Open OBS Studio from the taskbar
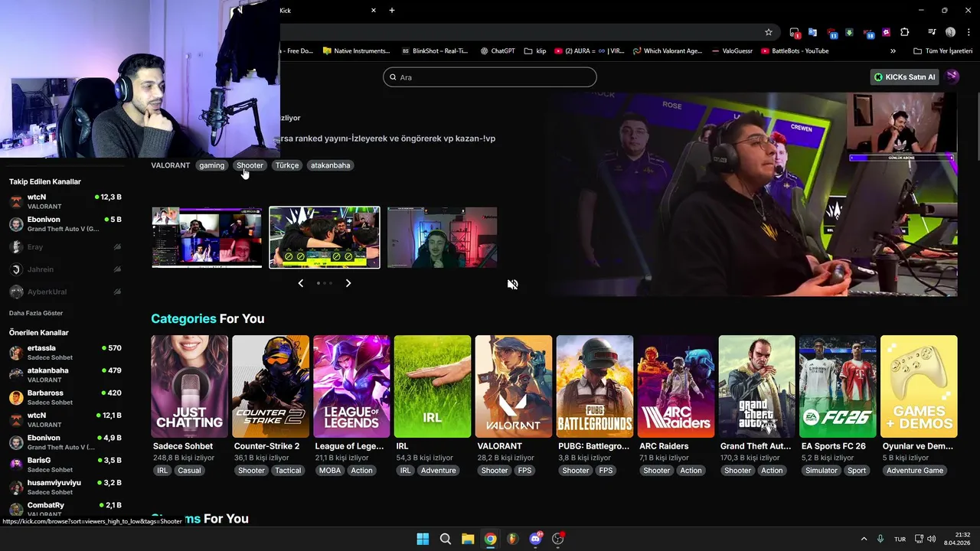This screenshot has width=980, height=551. tap(558, 539)
